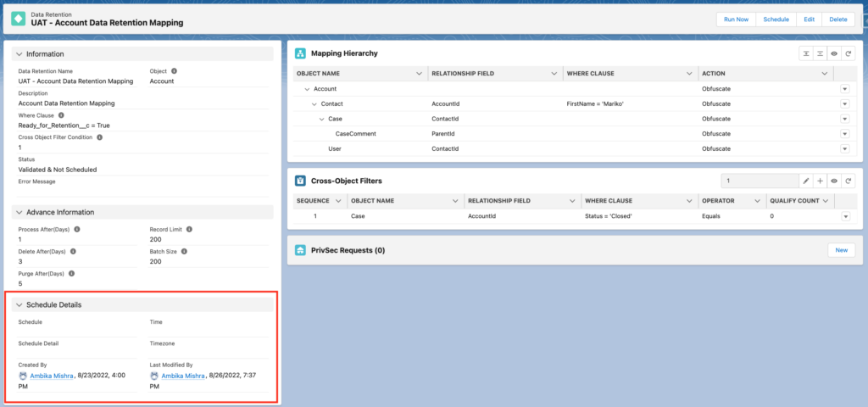This screenshot has width=868, height=407.
Task: Collapse the Contact tree row
Action: pos(314,103)
